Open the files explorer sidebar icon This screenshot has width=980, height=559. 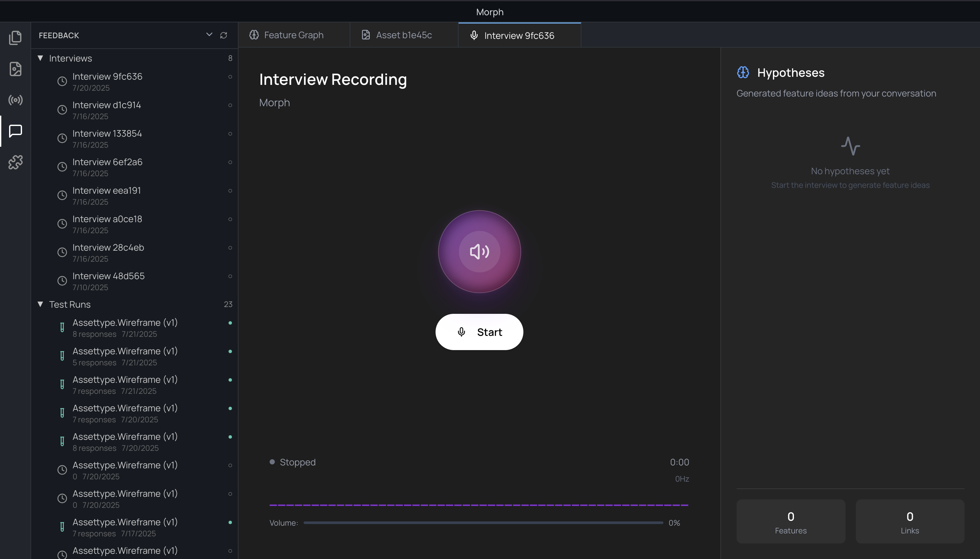(x=15, y=38)
